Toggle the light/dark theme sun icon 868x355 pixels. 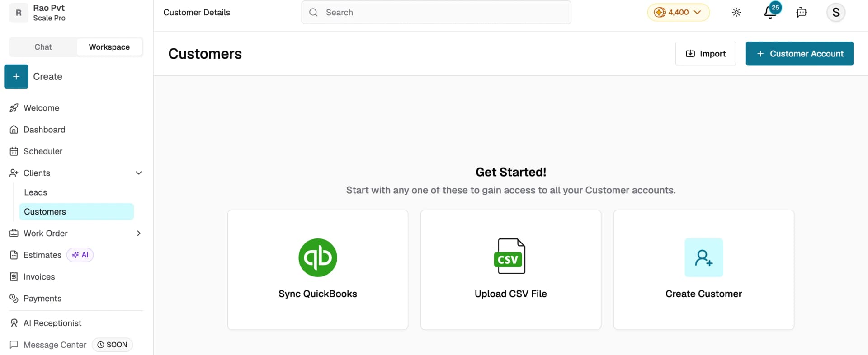736,13
